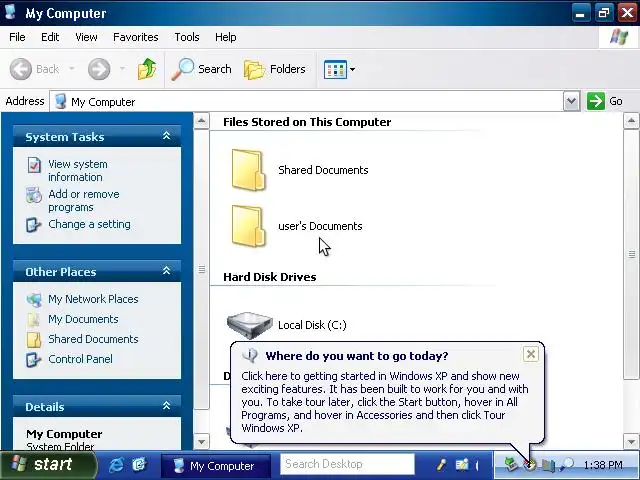Click the file pane scrollbar up arrow
This screenshot has width=640, height=480.
click(x=631, y=121)
